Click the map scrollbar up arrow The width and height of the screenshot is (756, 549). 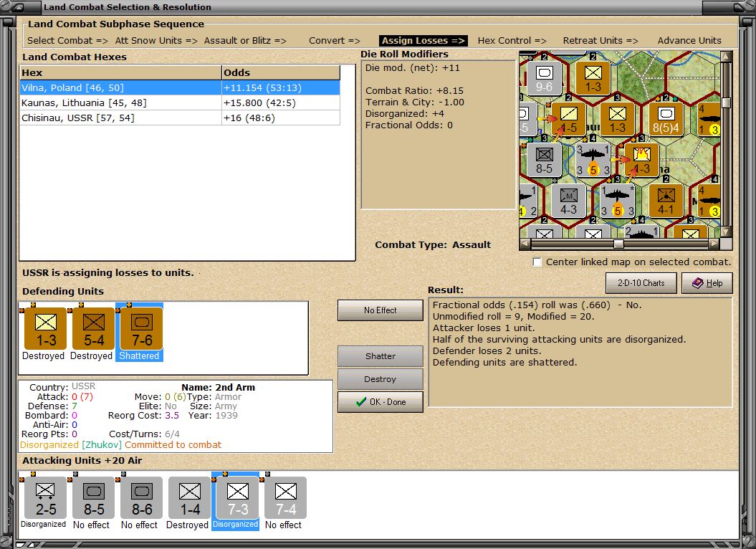726,57
